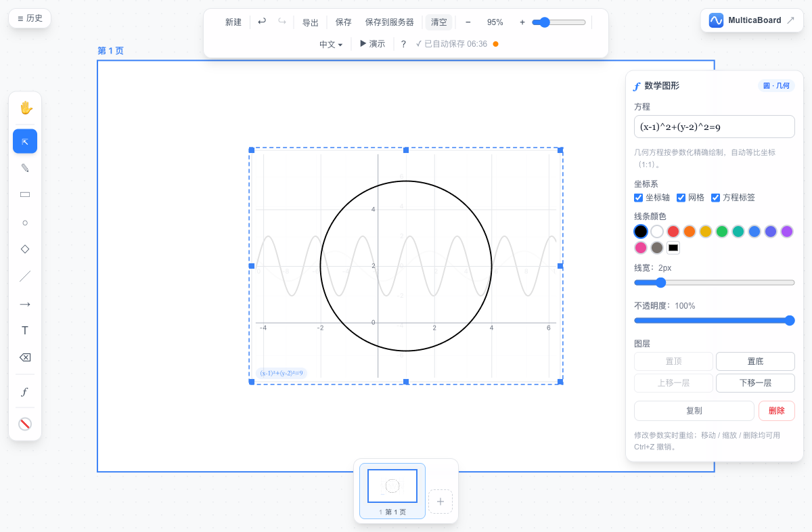This screenshot has width=812, height=532.
Task: Select the 第 1 页 page thumbnail
Action: tap(392, 491)
